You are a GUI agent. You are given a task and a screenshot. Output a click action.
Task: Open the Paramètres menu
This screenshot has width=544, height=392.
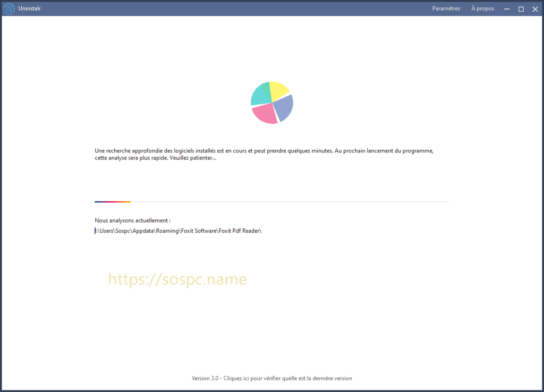(x=446, y=8)
